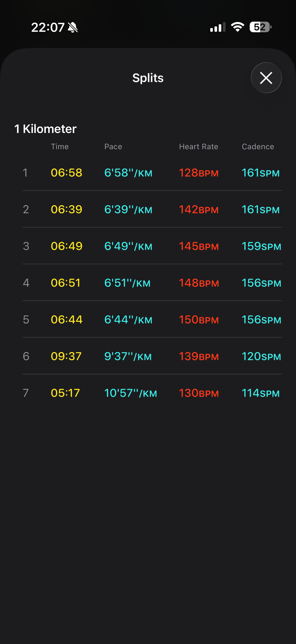Tap the cellular signal bars
The height and width of the screenshot is (644, 296).
click(217, 27)
